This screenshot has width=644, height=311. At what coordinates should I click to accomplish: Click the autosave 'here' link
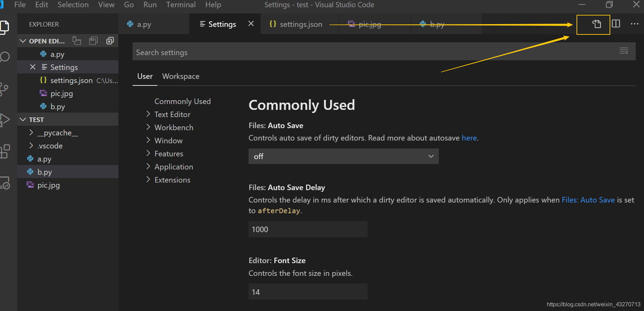coord(469,138)
